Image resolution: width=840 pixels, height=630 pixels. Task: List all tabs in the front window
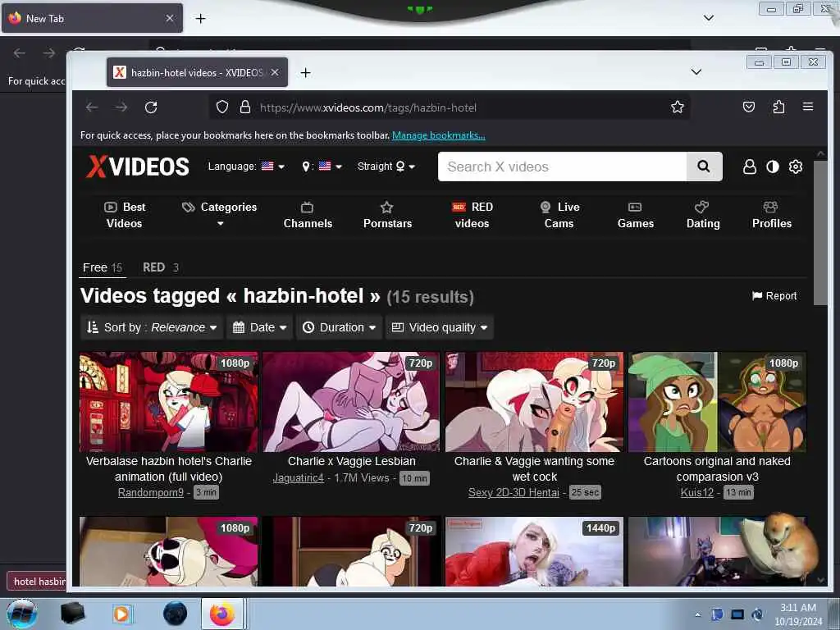coord(696,72)
